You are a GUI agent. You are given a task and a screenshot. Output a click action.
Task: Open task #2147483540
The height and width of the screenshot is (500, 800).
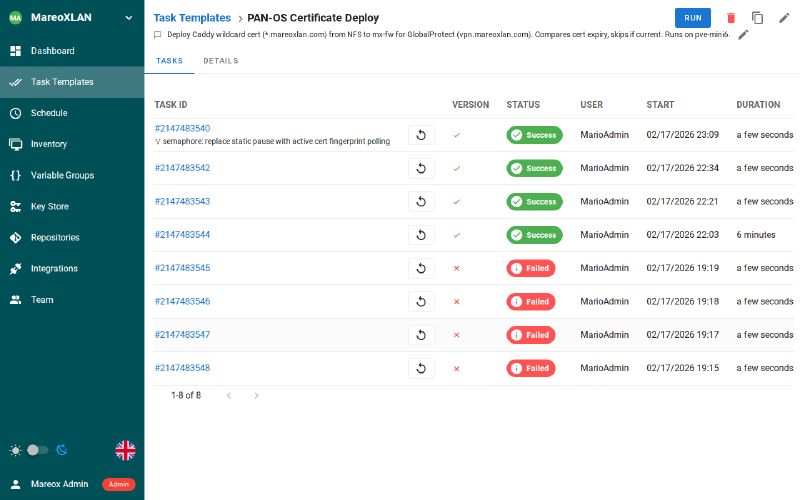(x=182, y=129)
